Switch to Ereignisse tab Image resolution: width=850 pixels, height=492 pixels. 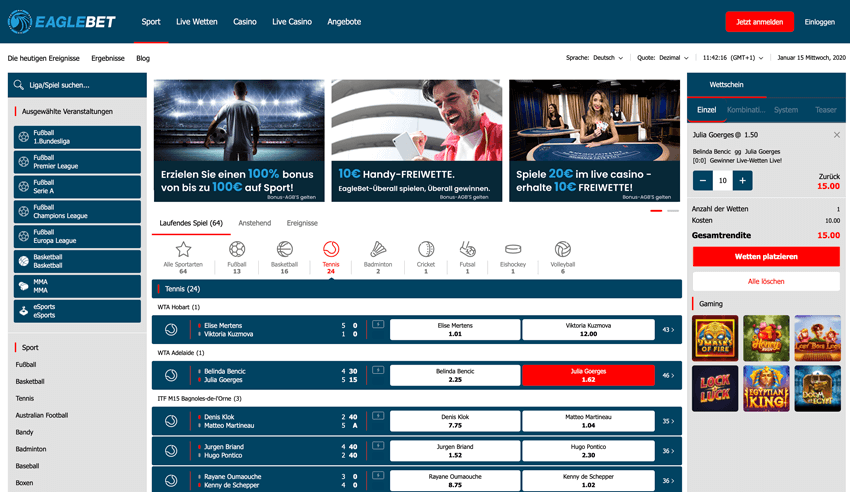302,223
